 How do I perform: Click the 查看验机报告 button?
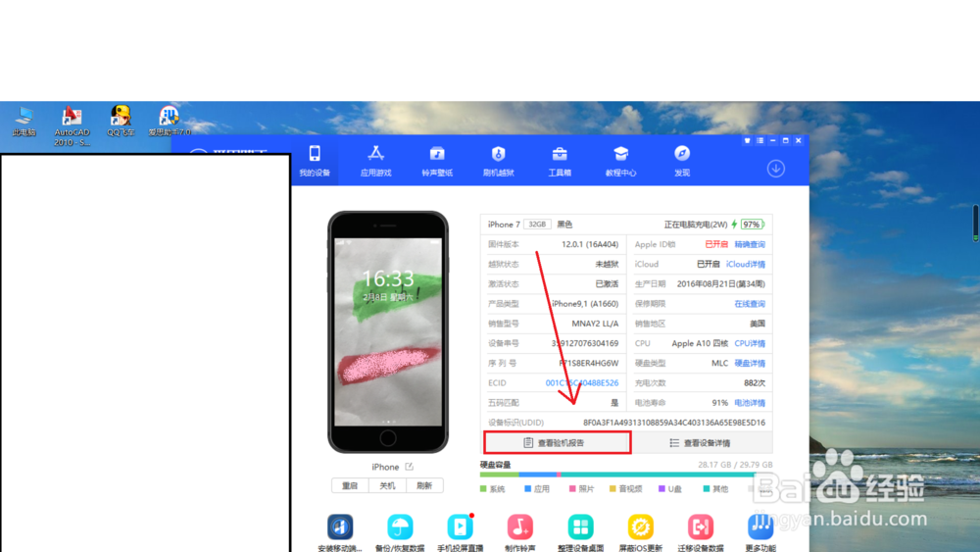[557, 442]
